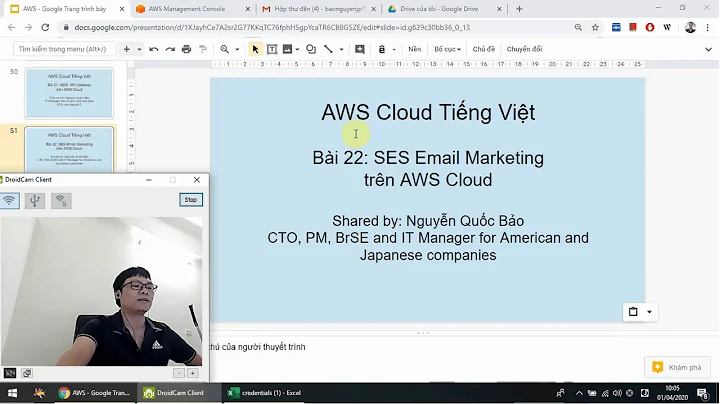Screen dimensions: 720x404
Task: Open the new slide layout dropdown arrow
Action: pos(139,49)
